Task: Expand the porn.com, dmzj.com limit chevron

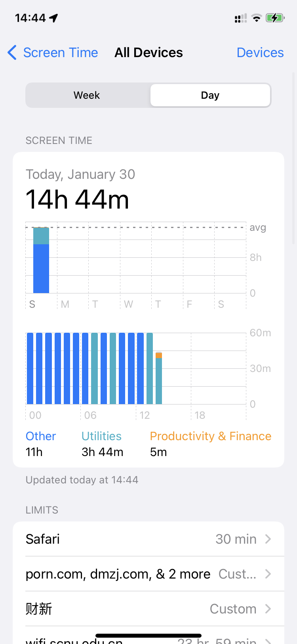Action: coord(268,574)
